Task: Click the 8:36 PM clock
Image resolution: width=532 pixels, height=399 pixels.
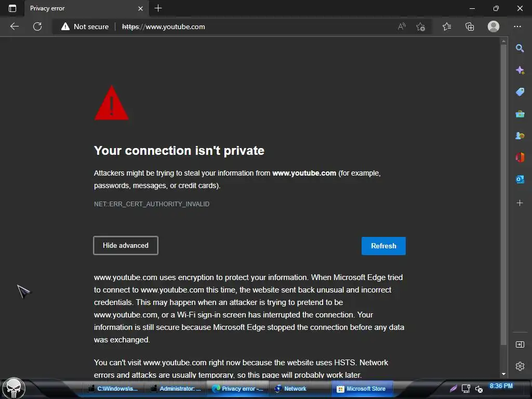Action: pyautogui.click(x=501, y=386)
